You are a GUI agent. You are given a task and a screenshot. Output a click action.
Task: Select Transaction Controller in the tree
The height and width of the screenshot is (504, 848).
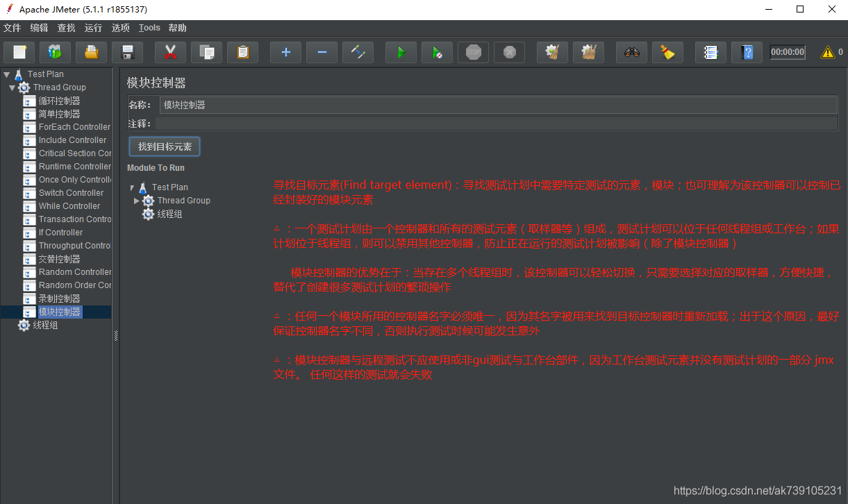tap(74, 219)
